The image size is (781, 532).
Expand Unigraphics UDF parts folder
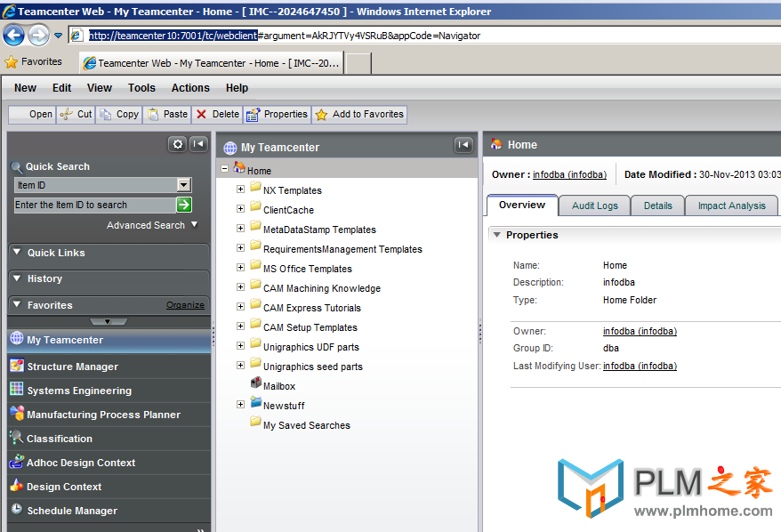pyautogui.click(x=240, y=346)
